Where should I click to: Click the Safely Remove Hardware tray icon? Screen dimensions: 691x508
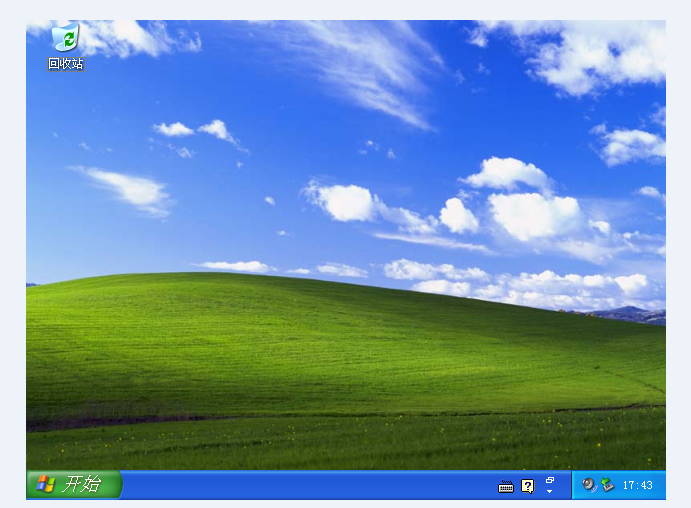607,485
